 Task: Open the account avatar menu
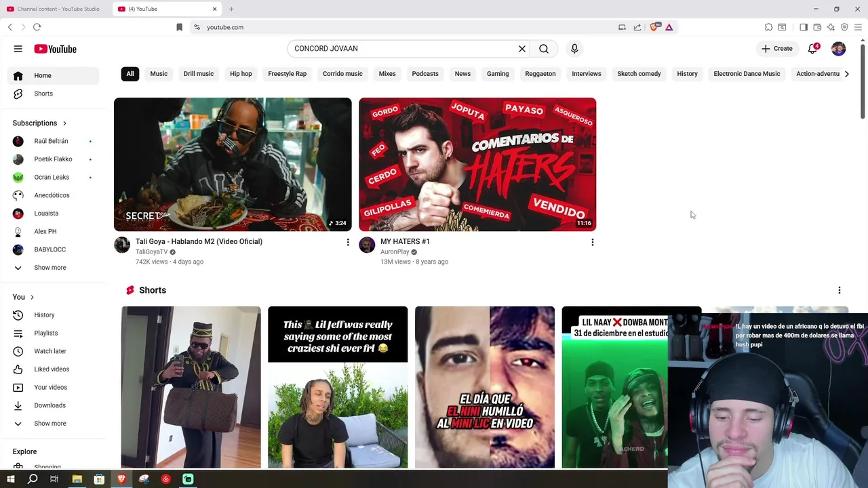tap(838, 49)
